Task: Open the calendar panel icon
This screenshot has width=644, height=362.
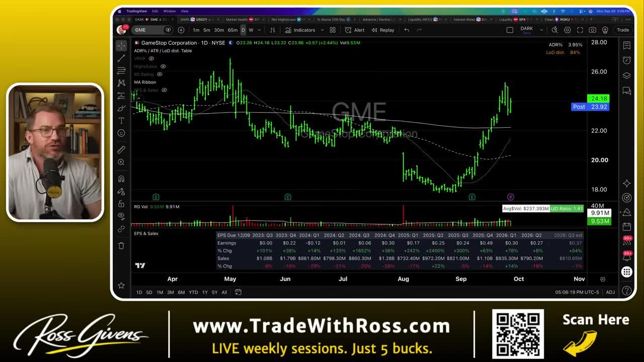Action: (x=626, y=227)
